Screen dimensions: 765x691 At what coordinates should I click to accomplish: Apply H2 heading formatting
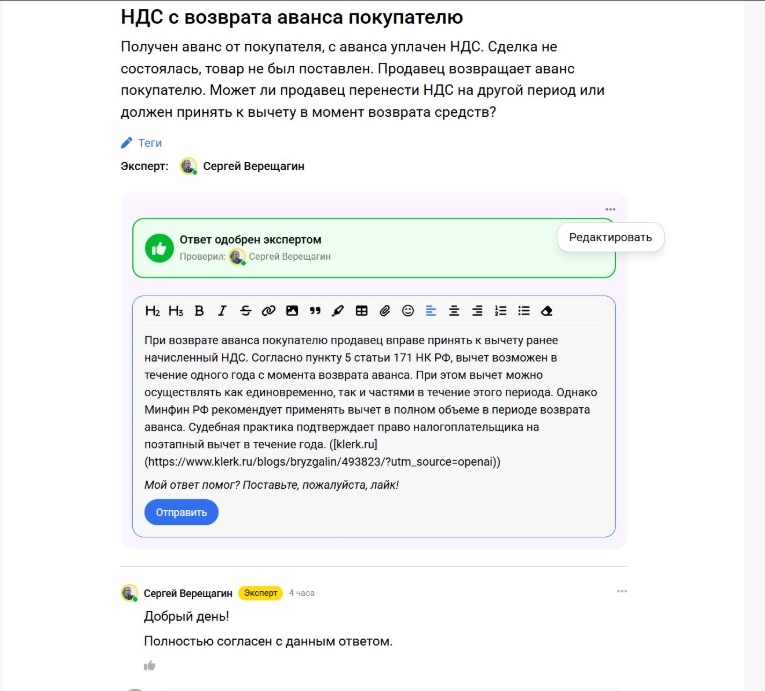pos(153,311)
